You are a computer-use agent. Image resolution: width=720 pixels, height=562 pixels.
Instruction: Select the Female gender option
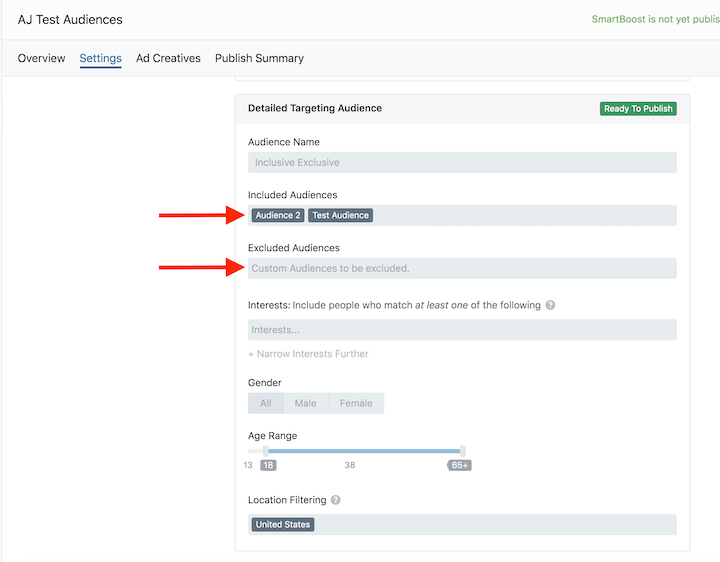click(x=356, y=403)
